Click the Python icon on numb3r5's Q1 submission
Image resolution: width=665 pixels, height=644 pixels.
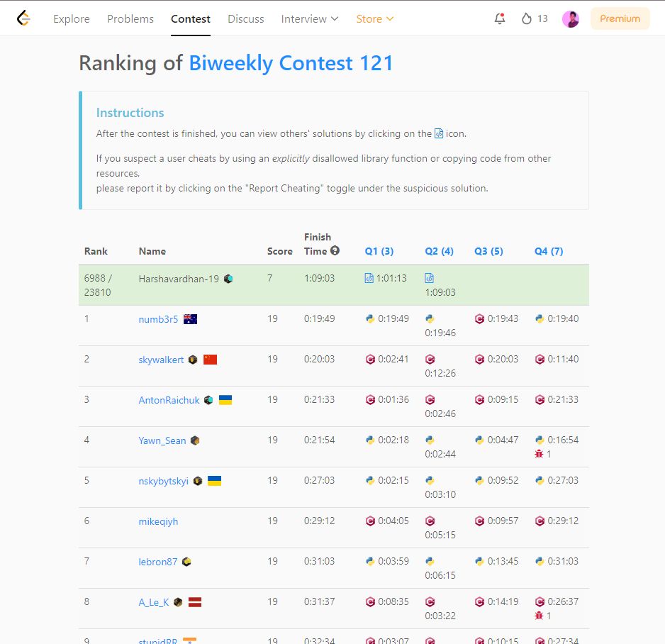tap(370, 318)
